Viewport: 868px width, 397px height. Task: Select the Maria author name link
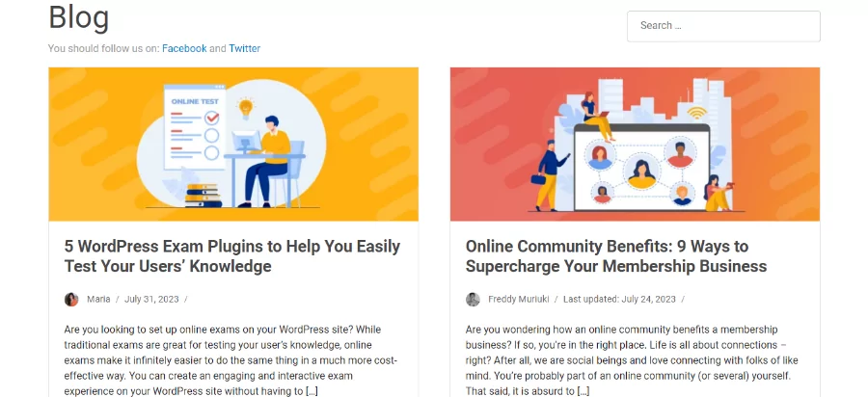coord(98,299)
